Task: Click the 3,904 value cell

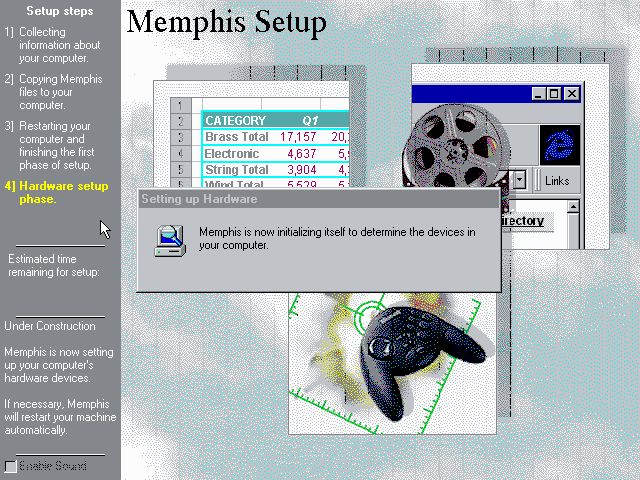Action: point(302,169)
